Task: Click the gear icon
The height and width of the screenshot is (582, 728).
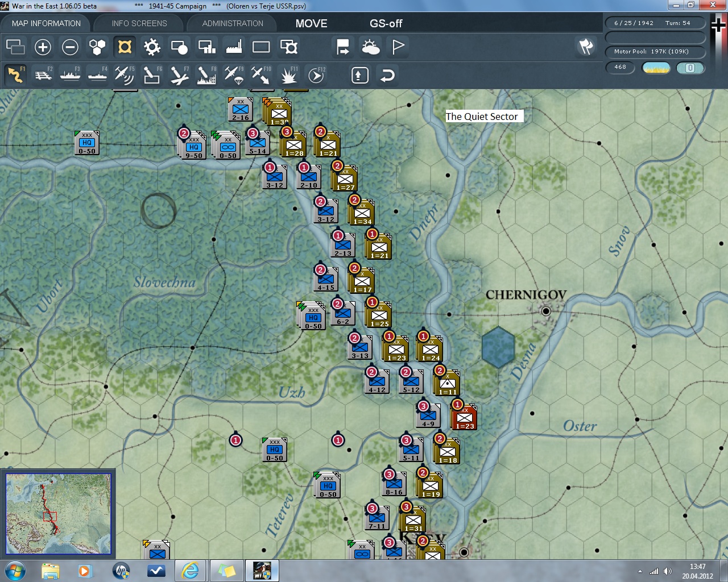Action: click(x=152, y=47)
